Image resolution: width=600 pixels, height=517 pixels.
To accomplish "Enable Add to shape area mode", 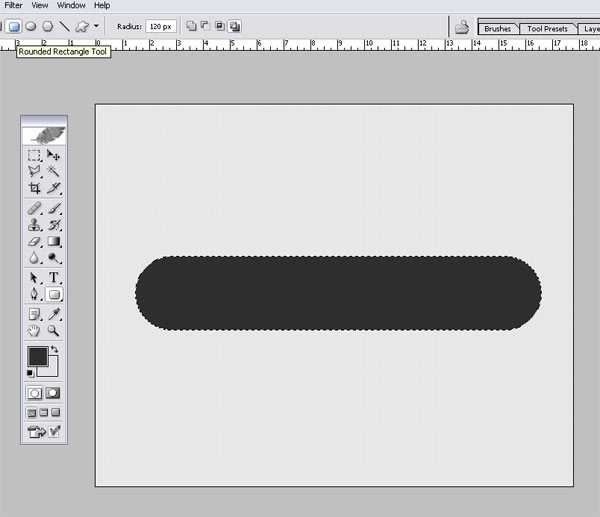I will point(191,26).
